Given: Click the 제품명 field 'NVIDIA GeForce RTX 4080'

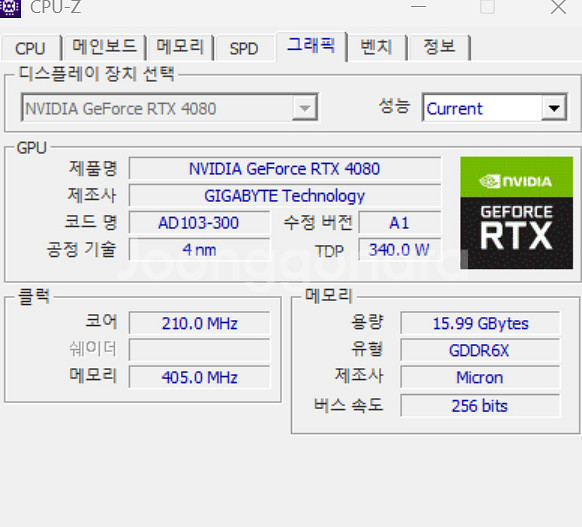Looking at the screenshot, I should 285,169.
